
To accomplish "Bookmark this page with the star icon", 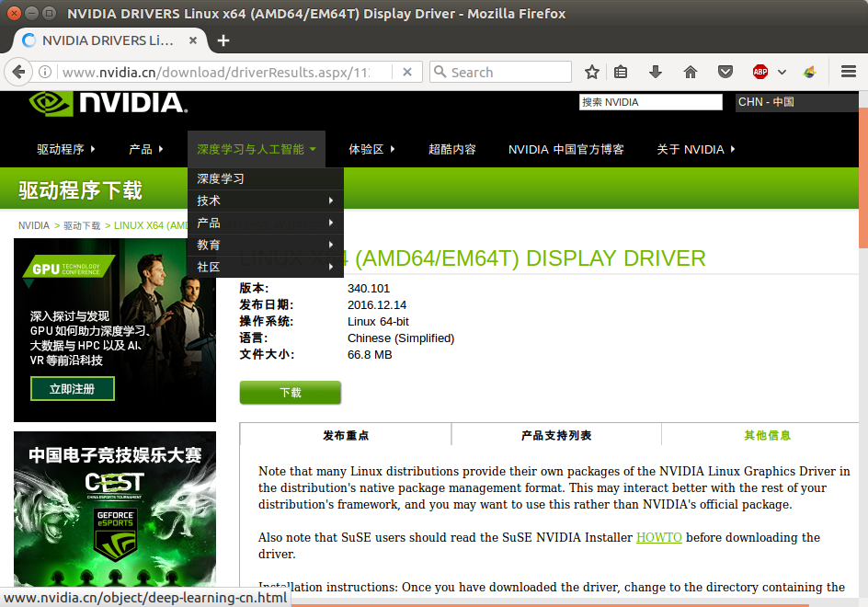I will (591, 71).
